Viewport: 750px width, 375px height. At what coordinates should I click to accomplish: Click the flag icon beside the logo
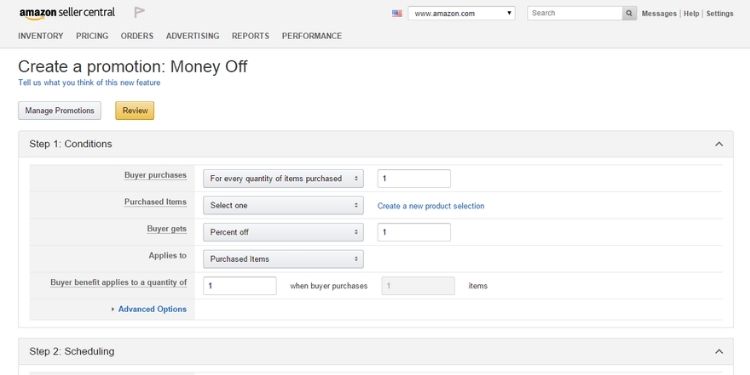pyautogui.click(x=139, y=13)
